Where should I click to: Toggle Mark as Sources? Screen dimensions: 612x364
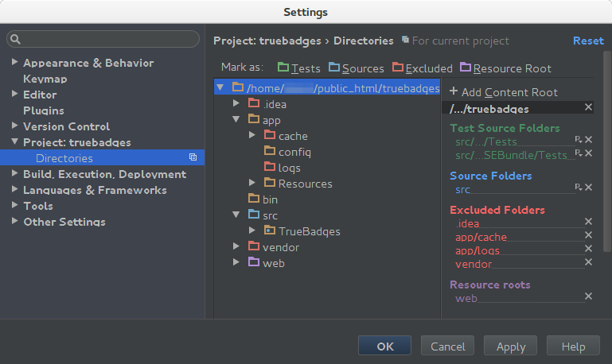pyautogui.click(x=356, y=68)
